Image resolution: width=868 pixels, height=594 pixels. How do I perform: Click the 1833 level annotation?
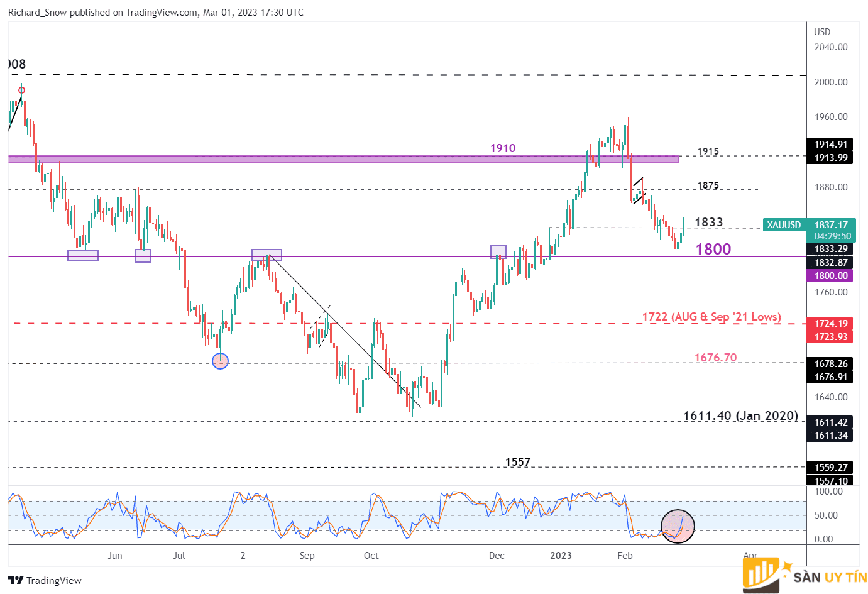pos(709,222)
